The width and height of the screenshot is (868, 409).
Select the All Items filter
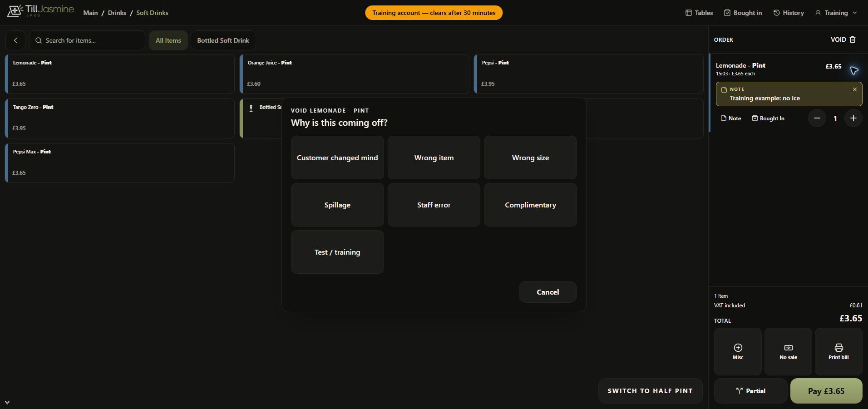168,40
